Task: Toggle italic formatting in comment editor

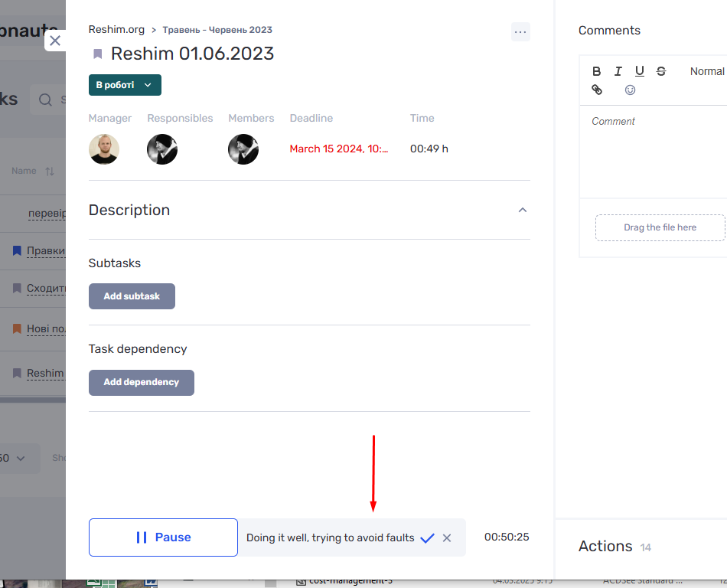Action: point(618,71)
